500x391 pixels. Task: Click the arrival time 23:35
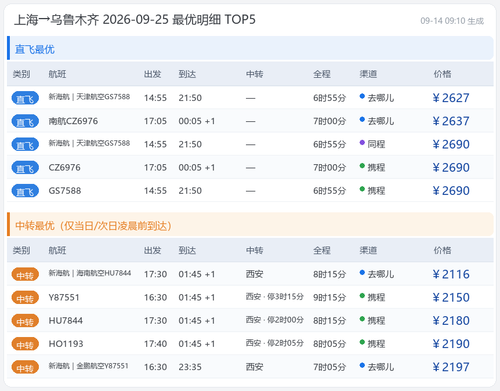click(190, 367)
